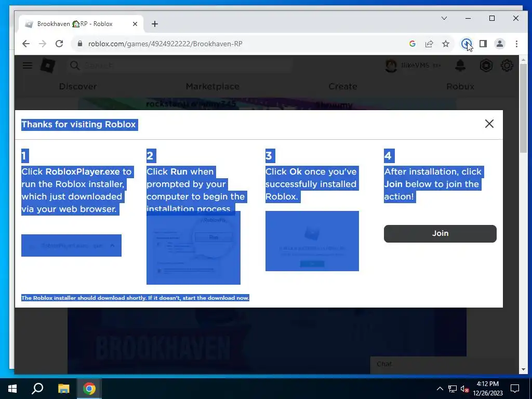Image resolution: width=532 pixels, height=399 pixels.
Task: Open Chrome side panel icon
Action: click(x=483, y=44)
